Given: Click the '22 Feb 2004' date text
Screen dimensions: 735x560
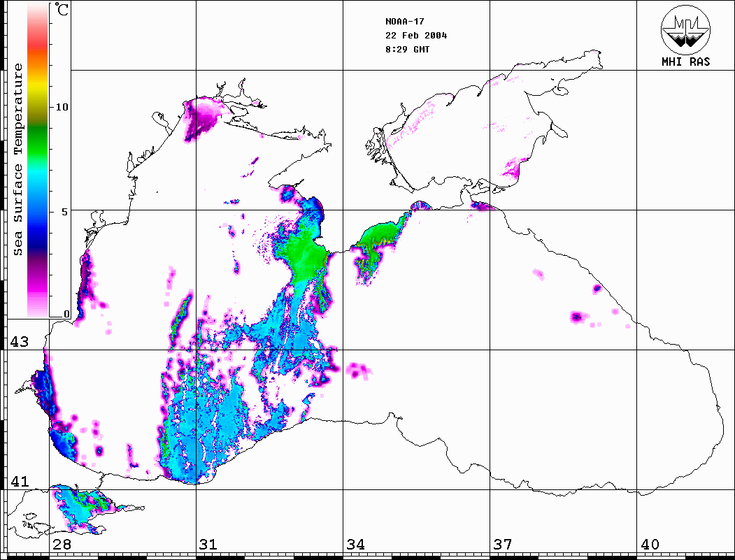Looking at the screenshot, I should (x=416, y=36).
